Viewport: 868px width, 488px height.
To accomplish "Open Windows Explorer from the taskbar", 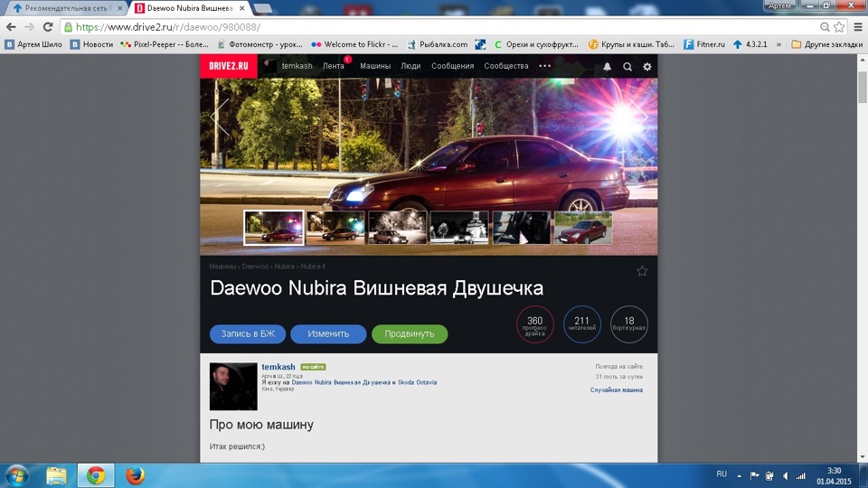I will 56,475.
